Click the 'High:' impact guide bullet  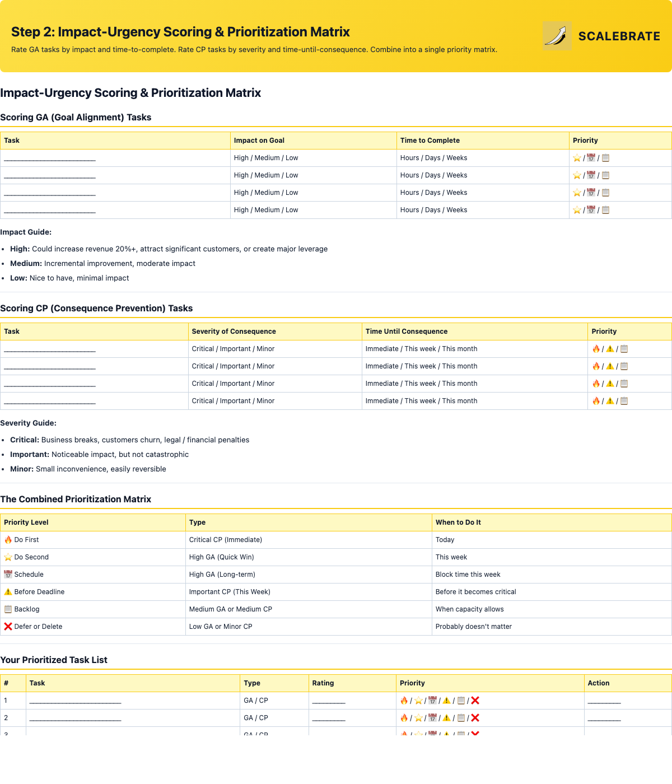(169, 249)
